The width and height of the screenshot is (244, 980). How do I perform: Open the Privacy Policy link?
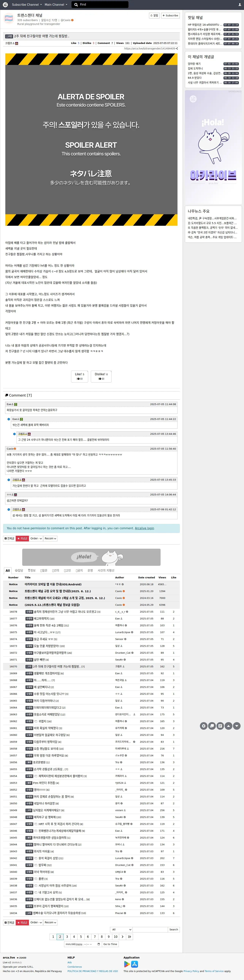191,971
